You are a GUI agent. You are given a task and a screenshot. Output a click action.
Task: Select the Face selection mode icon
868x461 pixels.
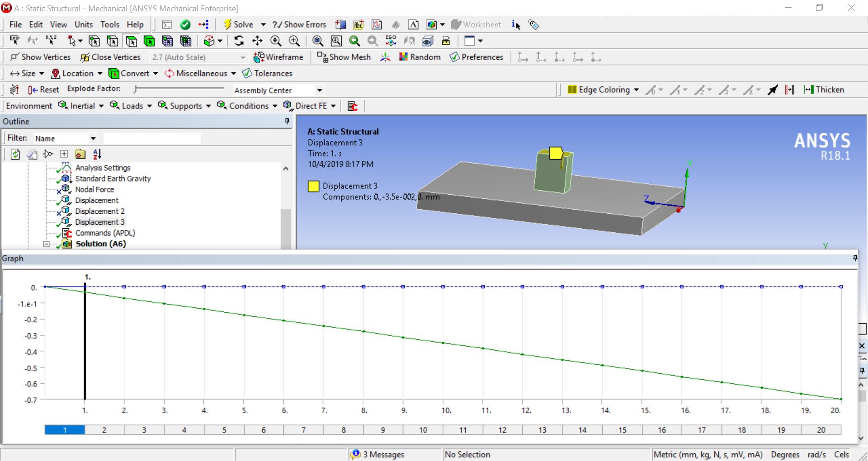coord(132,41)
